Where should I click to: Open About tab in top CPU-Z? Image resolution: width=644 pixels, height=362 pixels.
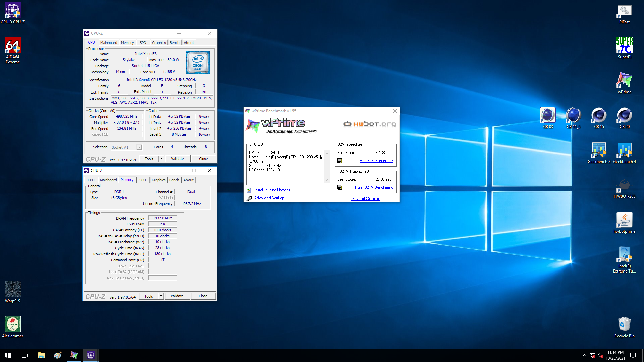pyautogui.click(x=189, y=43)
